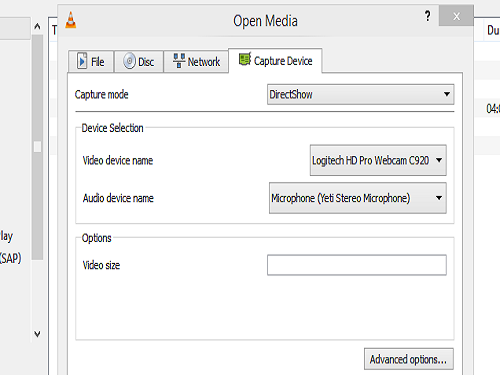This screenshot has height=375, width=500.
Task: Switch to the Disc tab
Action: pos(139,61)
